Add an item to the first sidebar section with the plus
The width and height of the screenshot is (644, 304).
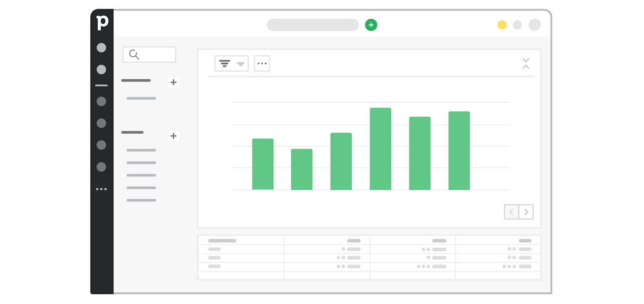coord(173,82)
